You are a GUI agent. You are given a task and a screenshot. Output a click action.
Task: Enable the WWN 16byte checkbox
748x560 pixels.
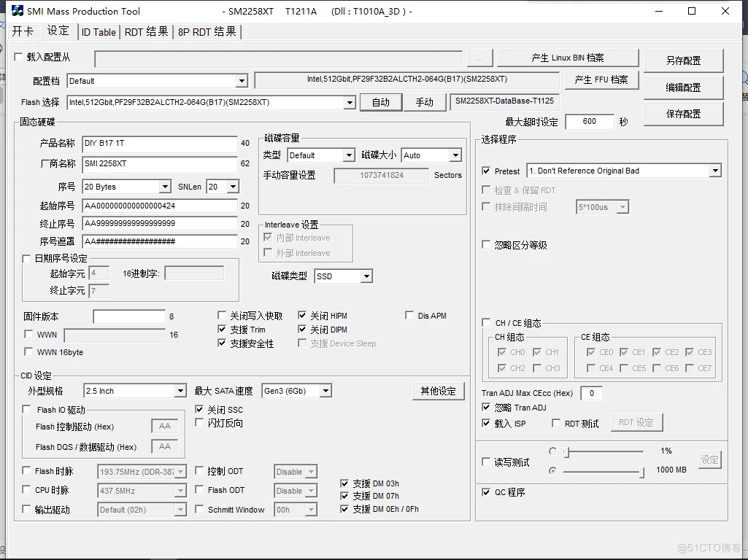(x=28, y=352)
